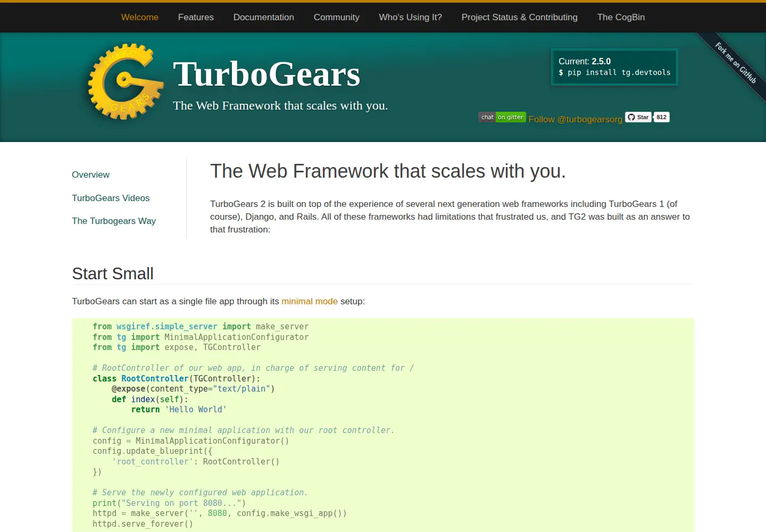Click the @expose content_type code line
Viewport: 766px width, 532px height.
[193, 389]
